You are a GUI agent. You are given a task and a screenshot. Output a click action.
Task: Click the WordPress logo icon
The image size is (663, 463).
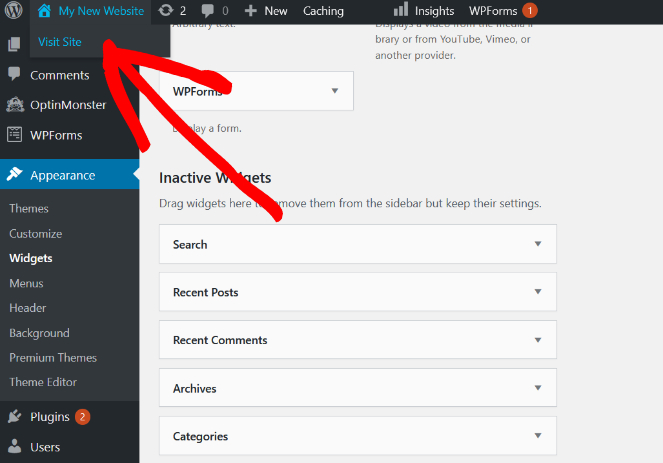[x=14, y=11]
